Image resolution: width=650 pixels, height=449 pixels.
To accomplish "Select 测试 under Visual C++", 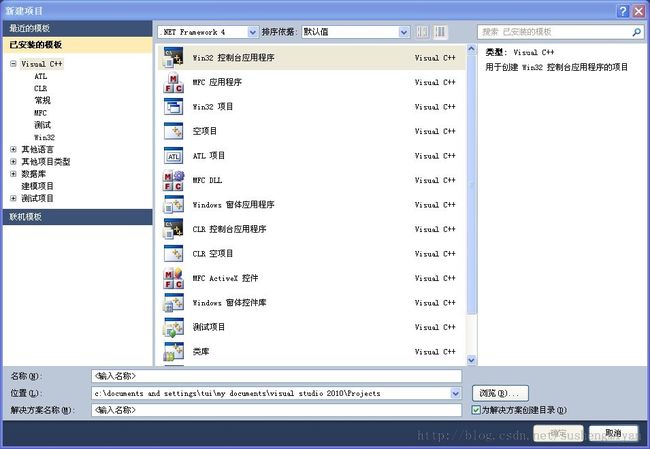I will click(42, 125).
